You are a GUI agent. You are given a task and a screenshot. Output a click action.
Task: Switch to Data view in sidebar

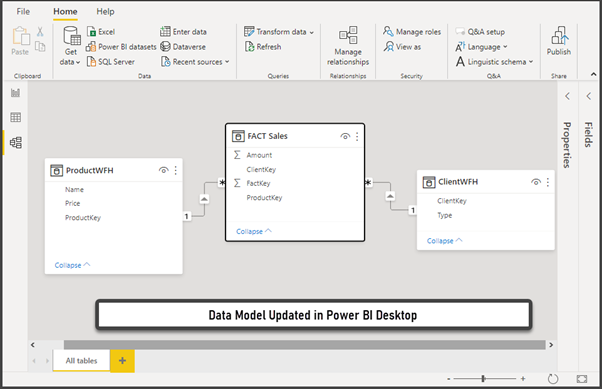[x=16, y=117]
